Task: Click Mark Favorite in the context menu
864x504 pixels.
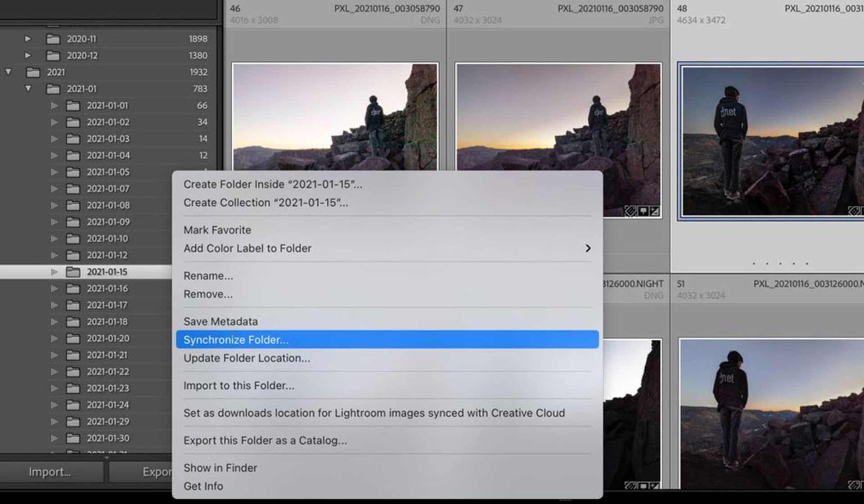Action: [217, 230]
